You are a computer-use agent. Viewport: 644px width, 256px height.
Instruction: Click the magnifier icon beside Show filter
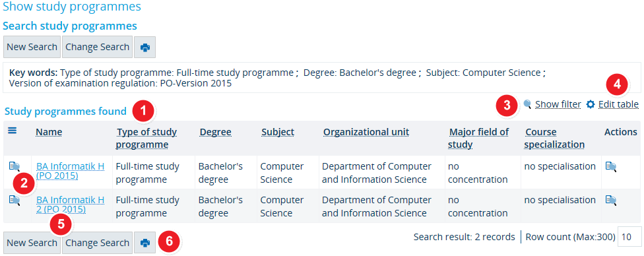[527, 104]
